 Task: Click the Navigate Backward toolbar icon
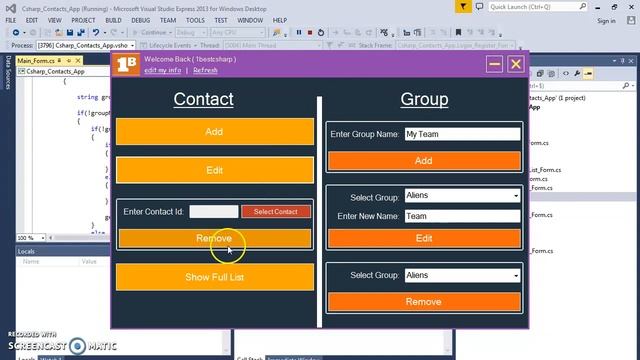[x=16, y=32]
